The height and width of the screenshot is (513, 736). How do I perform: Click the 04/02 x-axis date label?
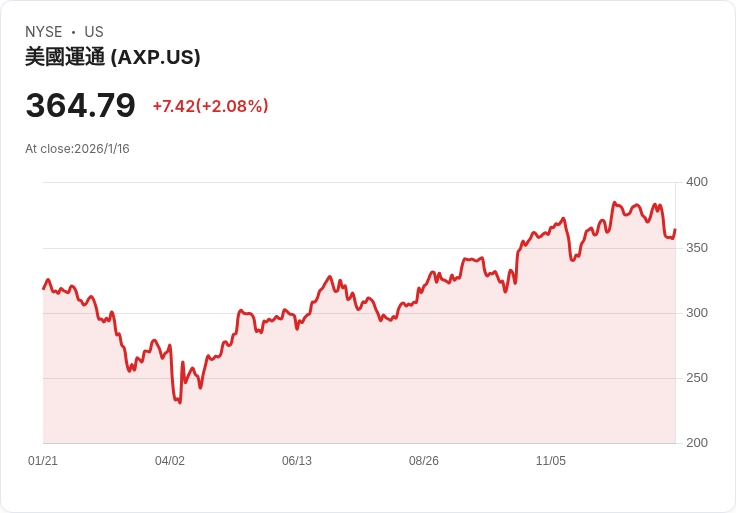(170, 461)
